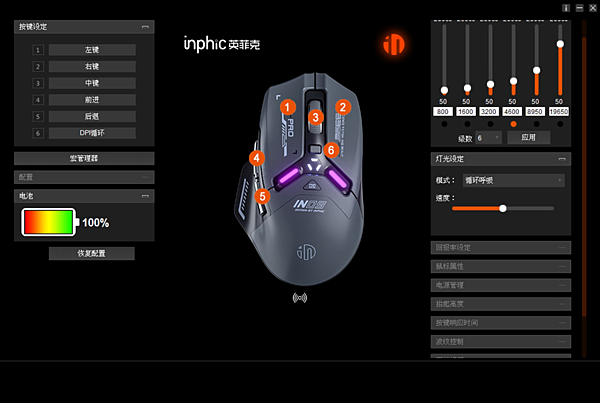
Task: Click the 应用 apply button
Action: pos(529,137)
